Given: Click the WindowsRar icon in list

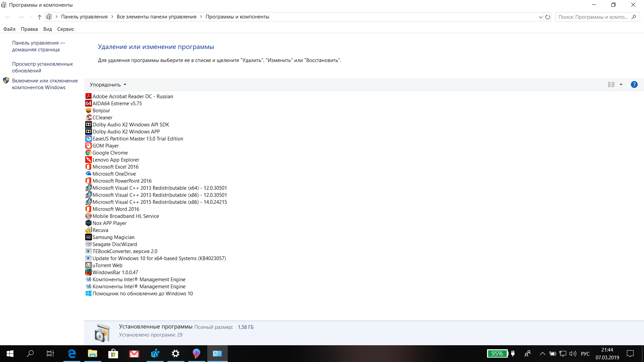Looking at the screenshot, I should 89,272.
